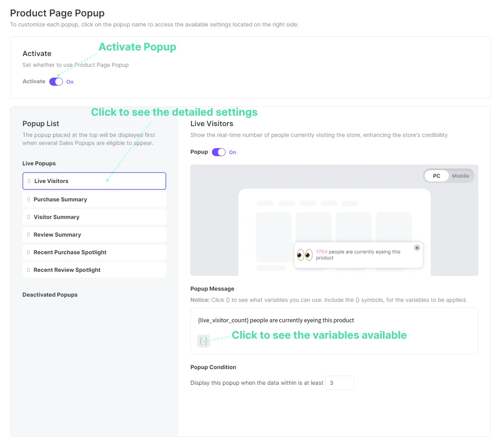Click drag handle for Live Visitors

pyautogui.click(x=29, y=181)
